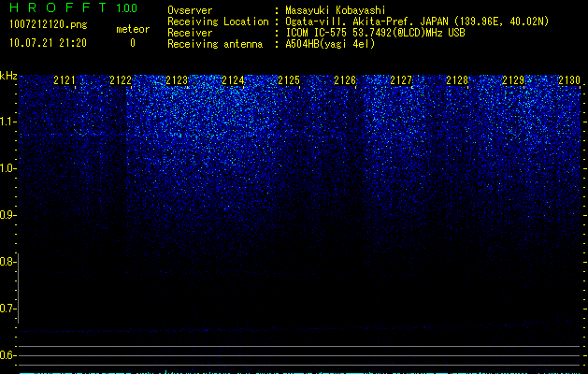
Task: Click the 0.9 frequency axis label
Action: 7,215
